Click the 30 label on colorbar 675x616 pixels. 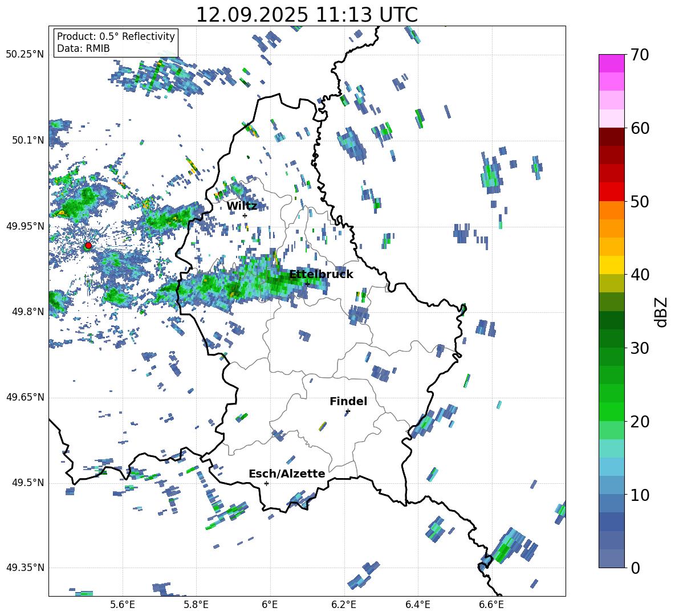(640, 348)
